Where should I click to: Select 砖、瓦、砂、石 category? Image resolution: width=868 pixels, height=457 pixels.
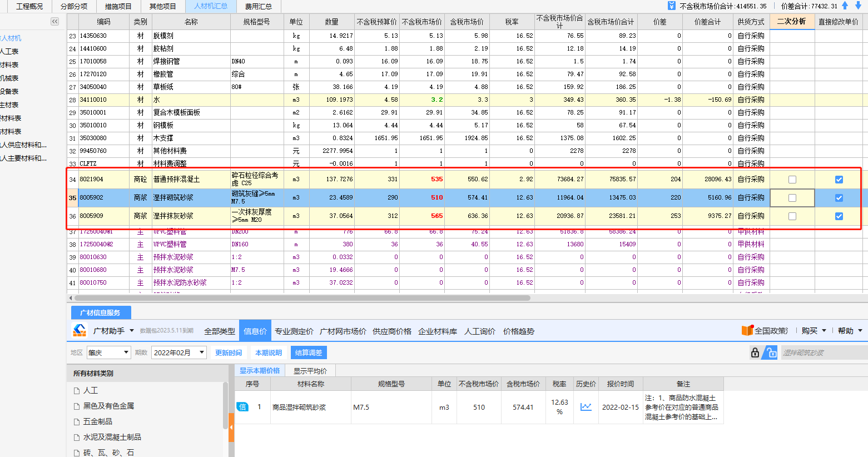coord(108,453)
